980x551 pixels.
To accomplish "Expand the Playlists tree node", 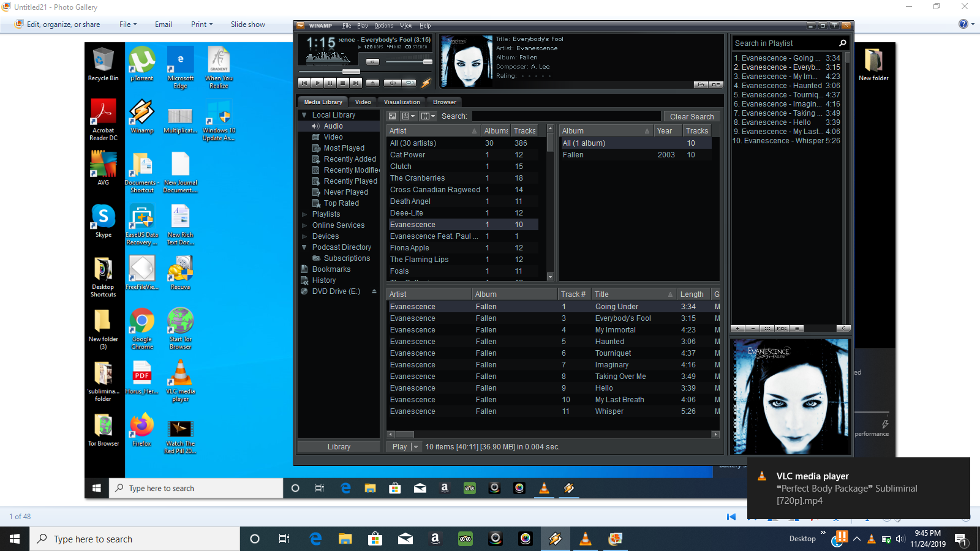I will click(x=304, y=214).
